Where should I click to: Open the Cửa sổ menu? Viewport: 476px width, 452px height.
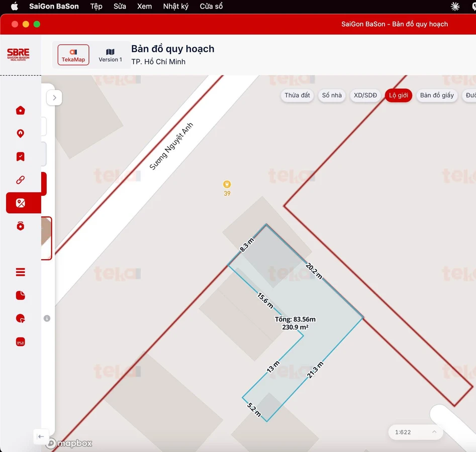[211, 7]
